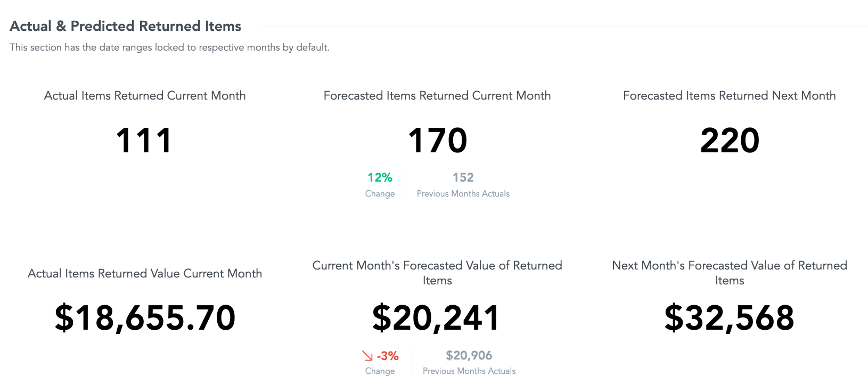
Task: Click the $20,241 forecasted value figure
Action: pos(436,318)
